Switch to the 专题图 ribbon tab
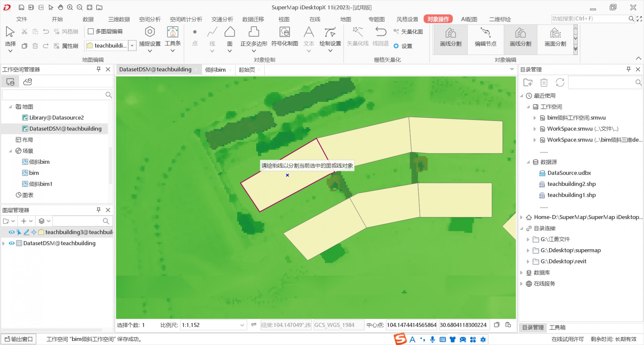 click(377, 19)
